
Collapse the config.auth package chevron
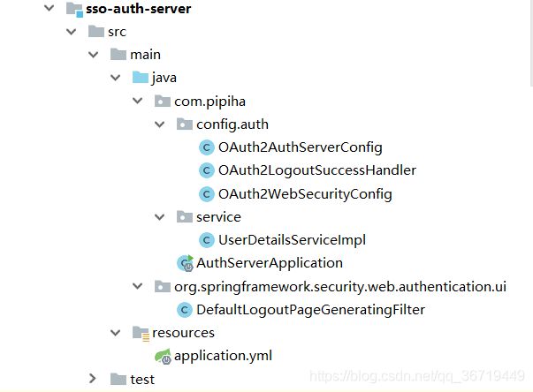pyautogui.click(x=159, y=124)
